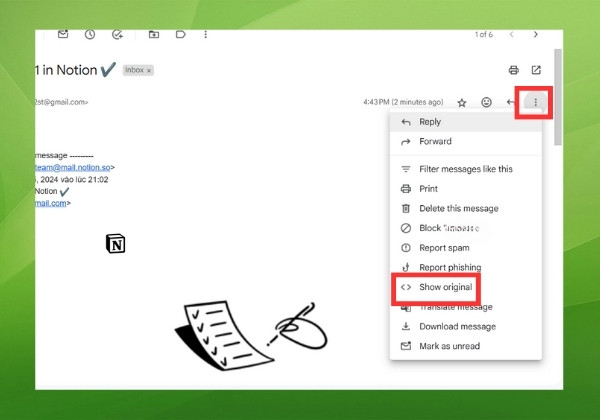Choose Forward from the menu
The image size is (600, 420).
click(466, 142)
